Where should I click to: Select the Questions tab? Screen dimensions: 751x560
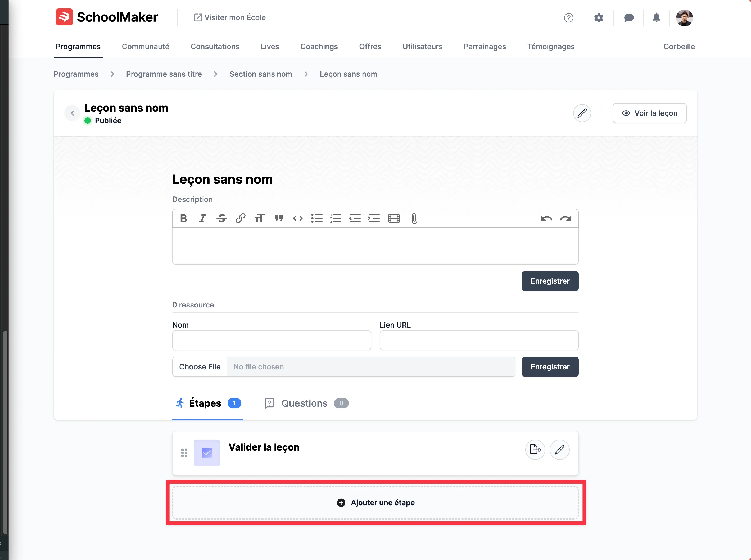(x=306, y=403)
